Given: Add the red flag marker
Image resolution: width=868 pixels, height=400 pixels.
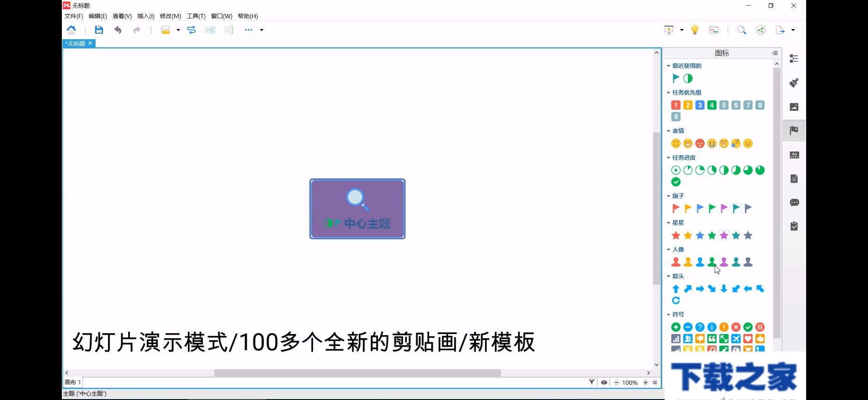Looking at the screenshot, I should click(x=676, y=209).
